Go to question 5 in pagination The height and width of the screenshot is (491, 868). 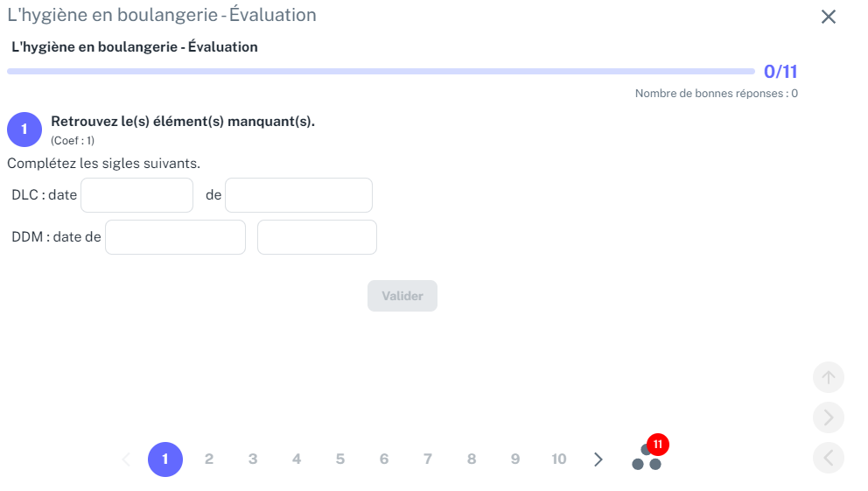[339, 459]
